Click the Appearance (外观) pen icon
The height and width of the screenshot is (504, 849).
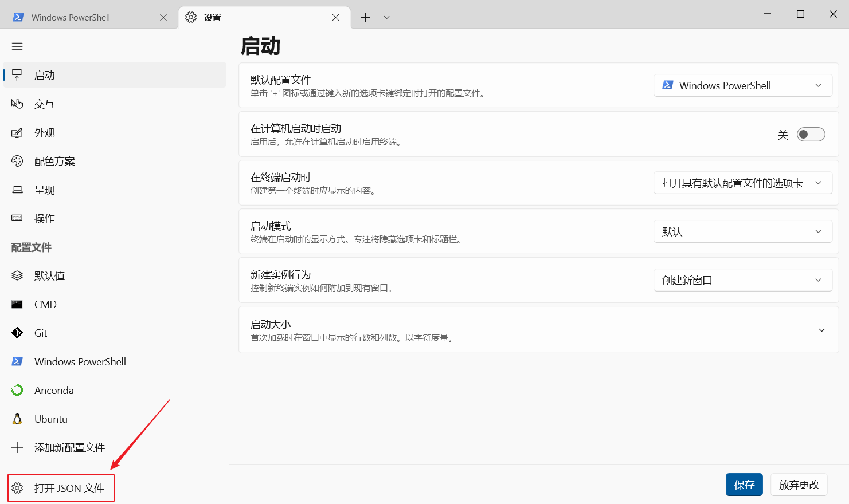pos(17,132)
